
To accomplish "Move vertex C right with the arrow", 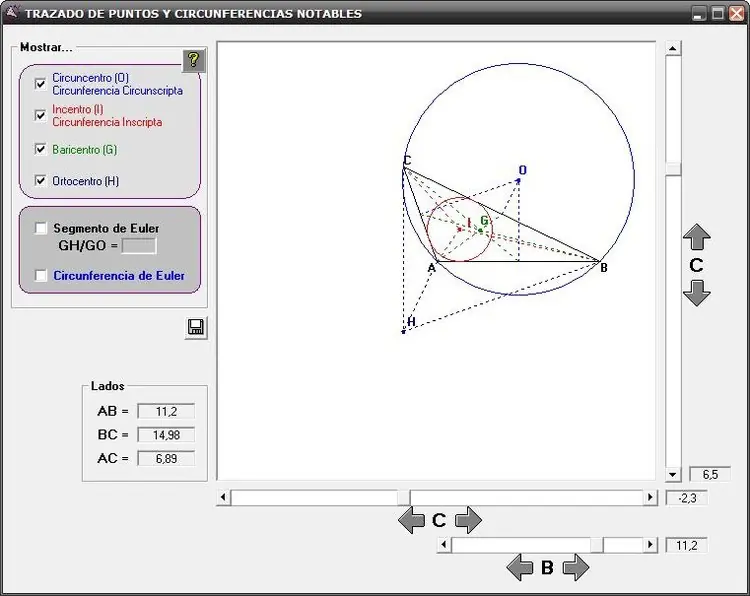I will pos(468,520).
